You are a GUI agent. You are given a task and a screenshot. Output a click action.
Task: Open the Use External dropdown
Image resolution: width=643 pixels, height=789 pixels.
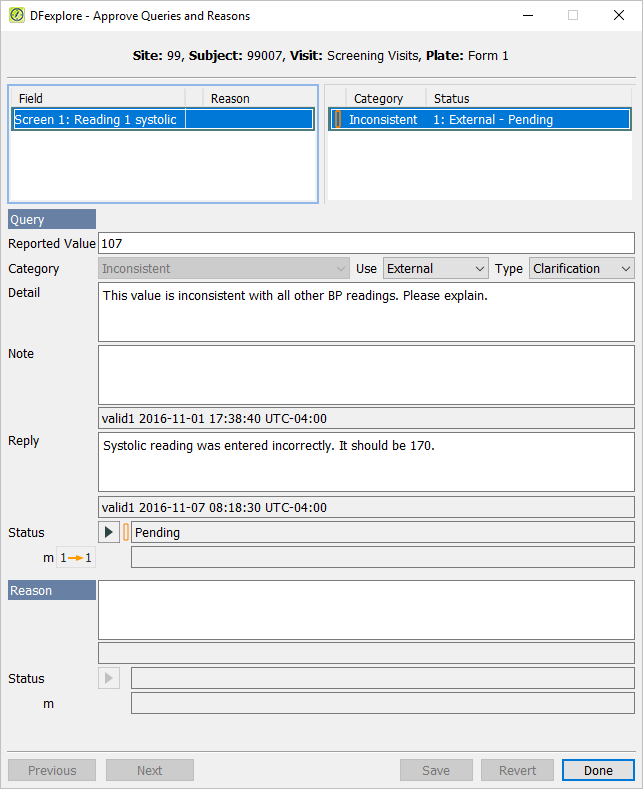tap(436, 268)
